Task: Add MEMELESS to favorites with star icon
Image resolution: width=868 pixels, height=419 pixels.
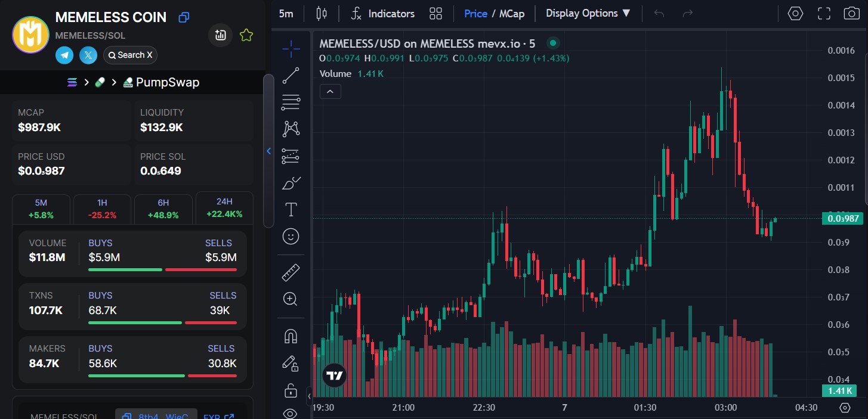Action: (246, 36)
